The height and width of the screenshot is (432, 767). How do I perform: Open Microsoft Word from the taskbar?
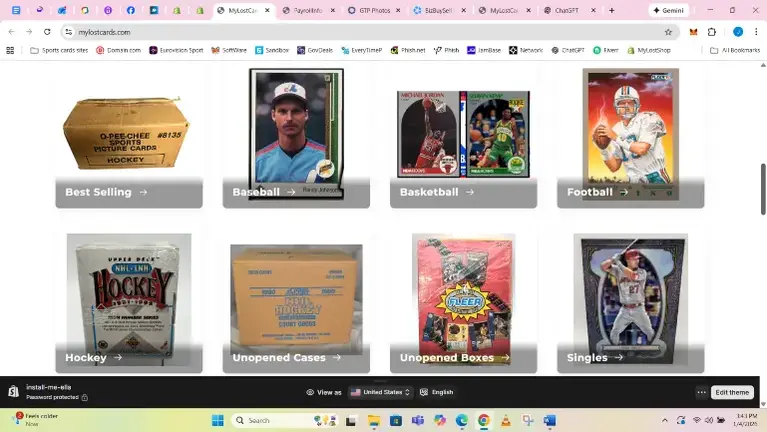[x=550, y=420]
